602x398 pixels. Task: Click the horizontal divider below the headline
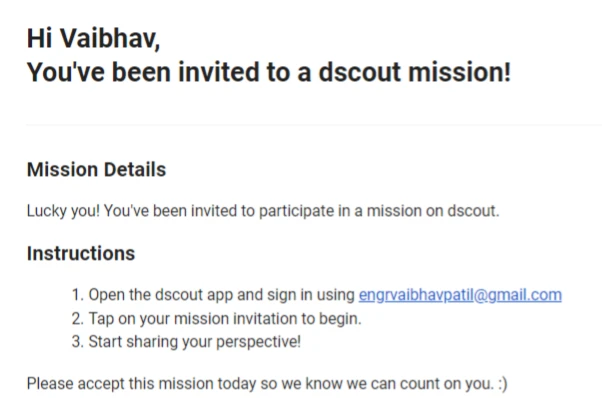coord(314,124)
